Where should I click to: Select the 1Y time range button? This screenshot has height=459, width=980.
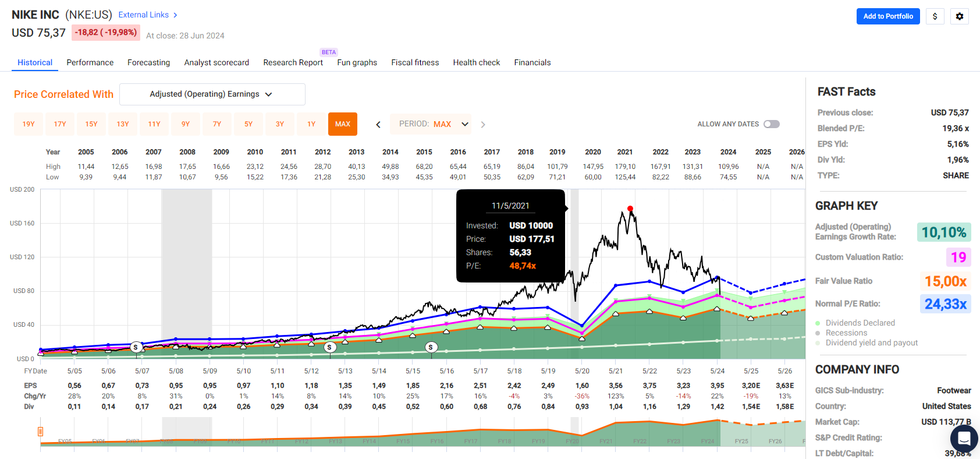pyautogui.click(x=311, y=124)
